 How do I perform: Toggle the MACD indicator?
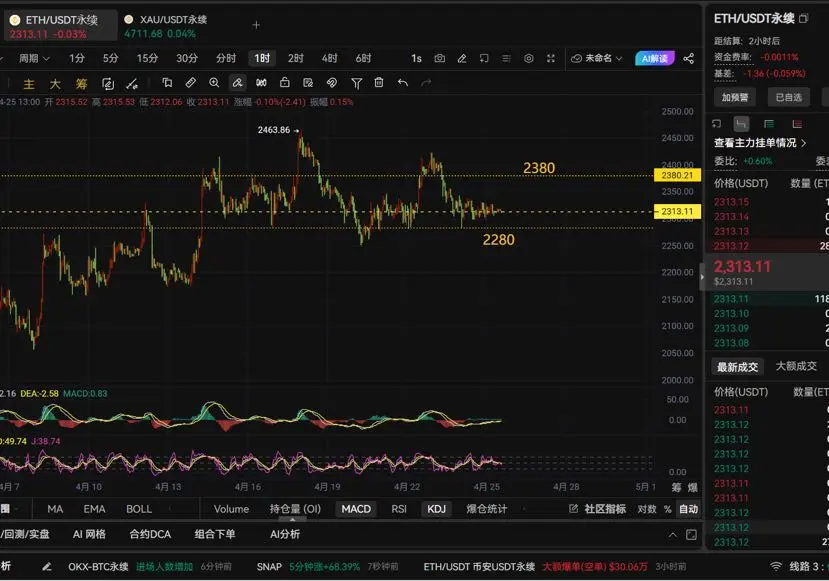click(356, 509)
